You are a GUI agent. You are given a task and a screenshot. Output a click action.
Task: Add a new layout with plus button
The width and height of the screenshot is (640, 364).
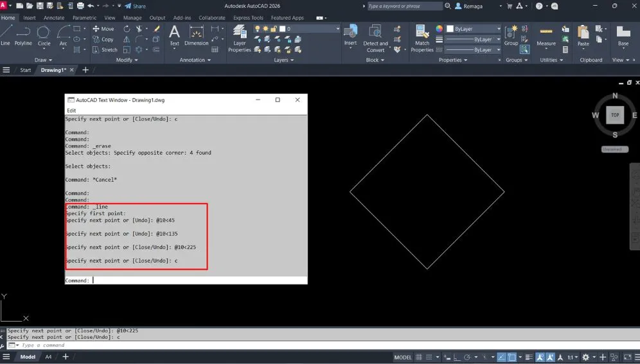[x=66, y=357]
